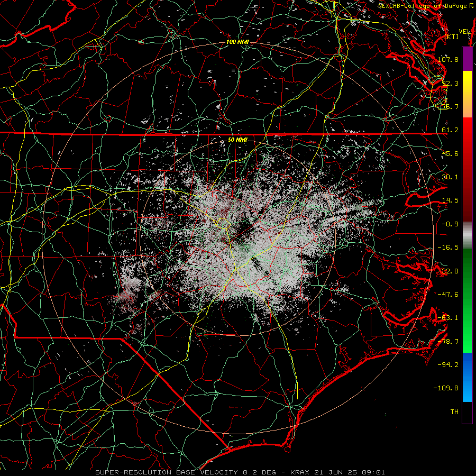The image size is (476, 476).
Task: Pick the gray near-zero segment of color scale
Action: pyautogui.click(x=467, y=235)
